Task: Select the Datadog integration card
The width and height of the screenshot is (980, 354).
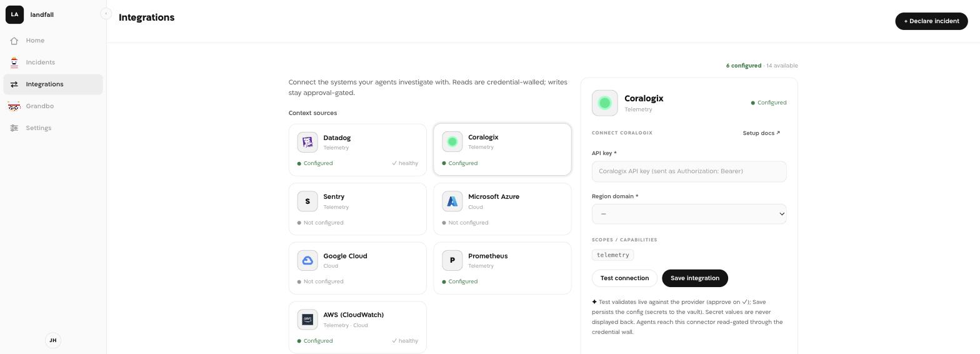Action: (357, 150)
